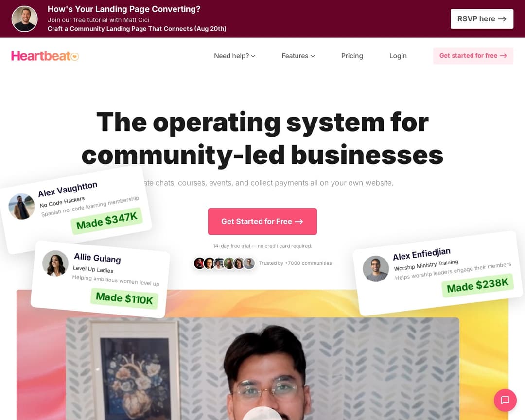The image size is (525, 420).
Task: Expand the Features dropdown menu
Action: click(298, 56)
